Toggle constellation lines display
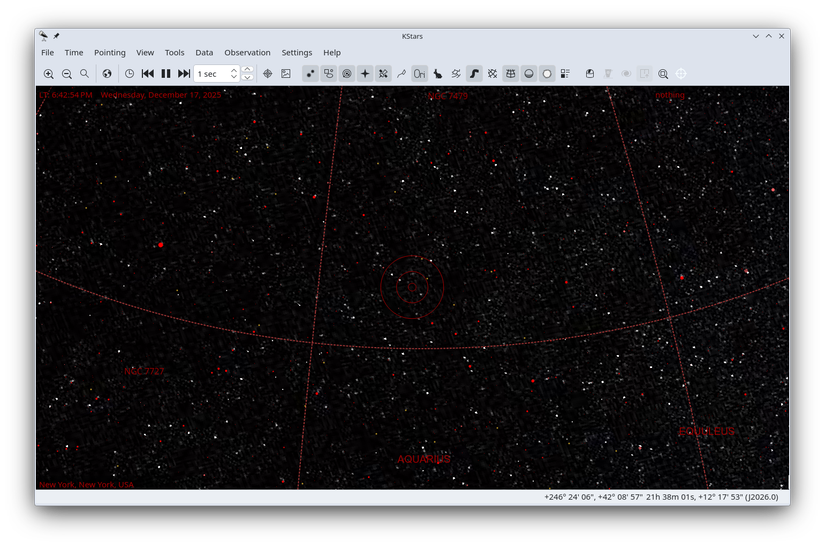The image size is (825, 547). point(401,74)
